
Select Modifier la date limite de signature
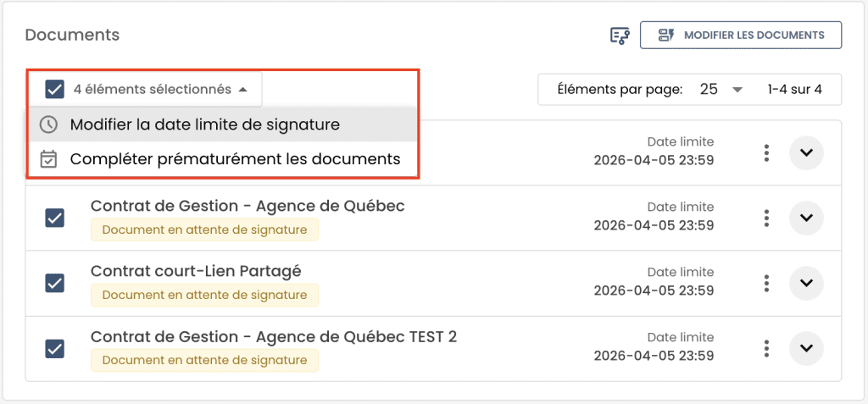pos(204,125)
